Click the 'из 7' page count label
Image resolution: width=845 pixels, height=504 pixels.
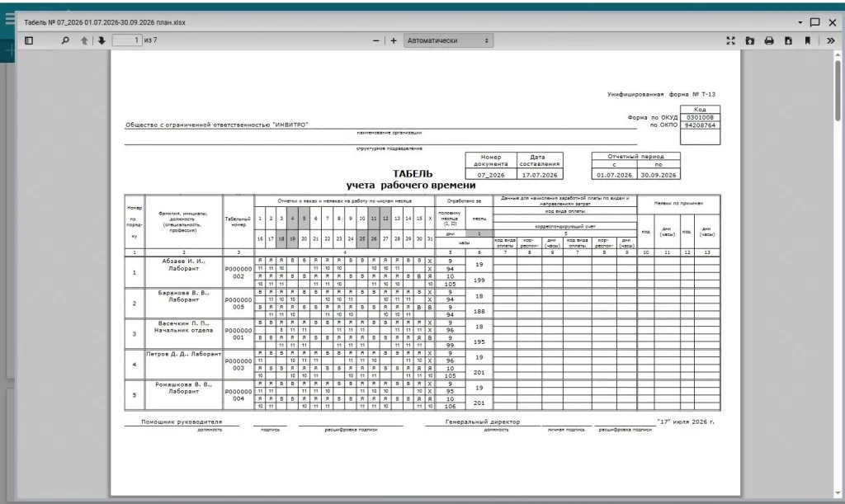pos(151,40)
